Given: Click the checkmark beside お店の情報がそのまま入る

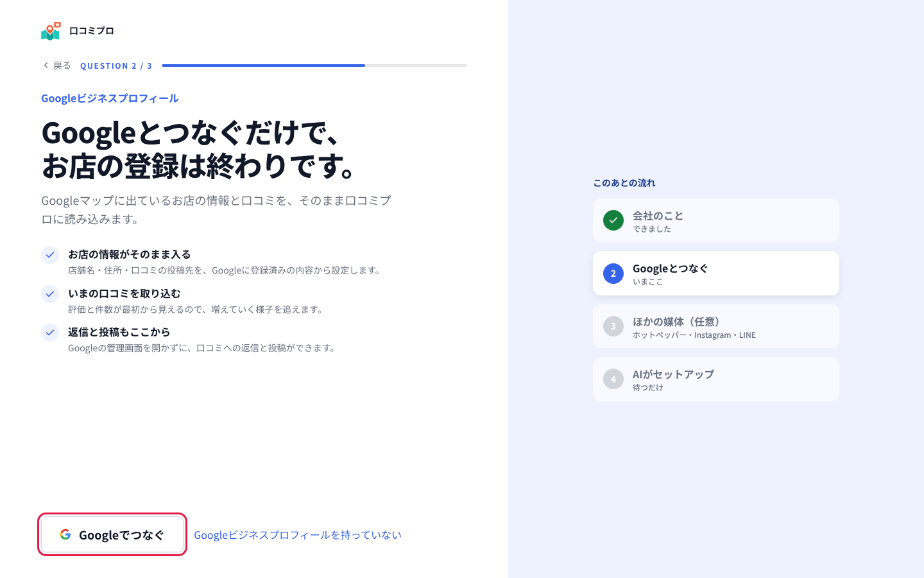Looking at the screenshot, I should (50, 255).
